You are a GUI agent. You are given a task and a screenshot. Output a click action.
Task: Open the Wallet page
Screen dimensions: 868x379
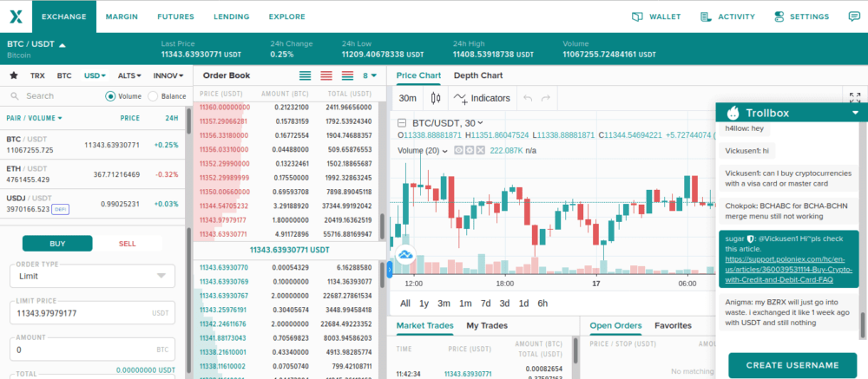(656, 16)
